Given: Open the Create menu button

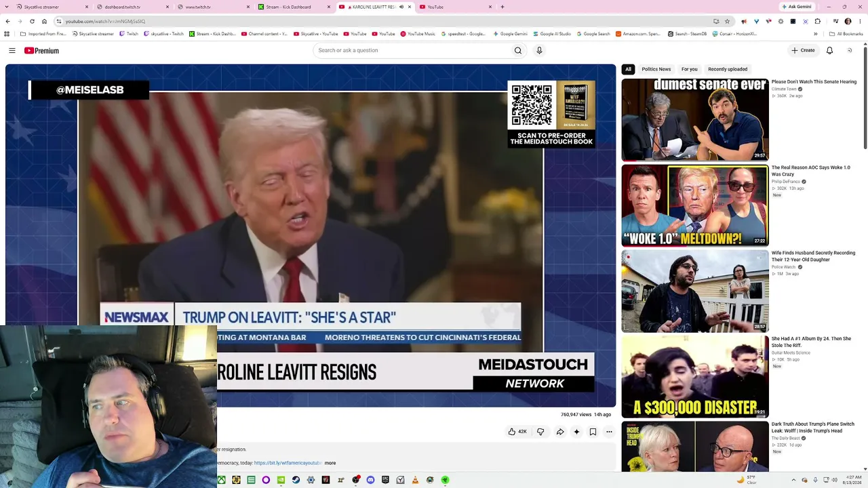Looking at the screenshot, I should pyautogui.click(x=803, y=50).
